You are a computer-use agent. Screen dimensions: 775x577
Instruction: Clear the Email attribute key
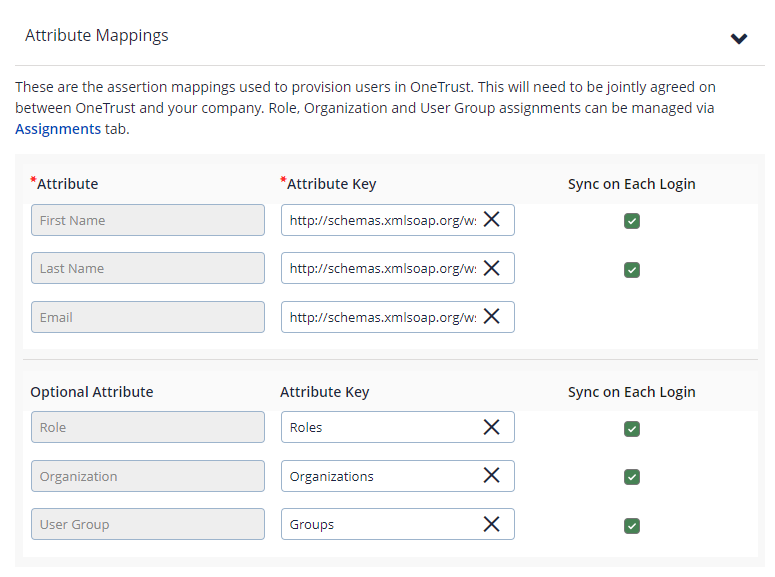(x=491, y=317)
